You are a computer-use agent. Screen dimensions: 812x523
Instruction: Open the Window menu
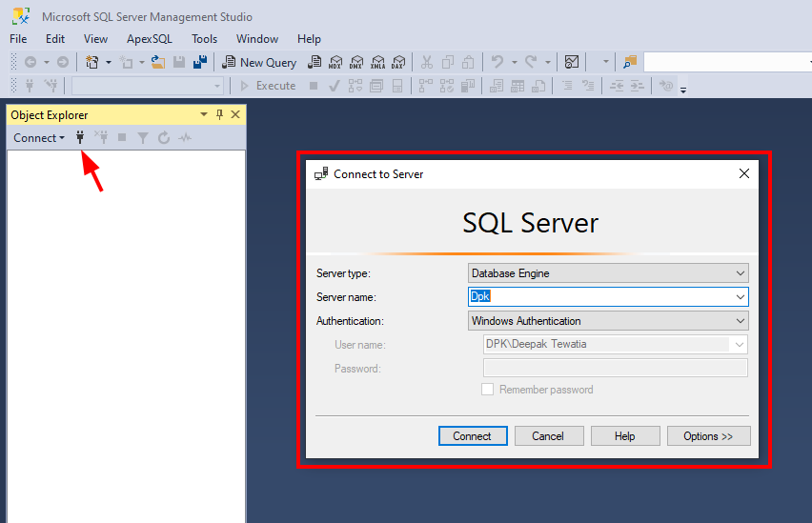coord(257,39)
